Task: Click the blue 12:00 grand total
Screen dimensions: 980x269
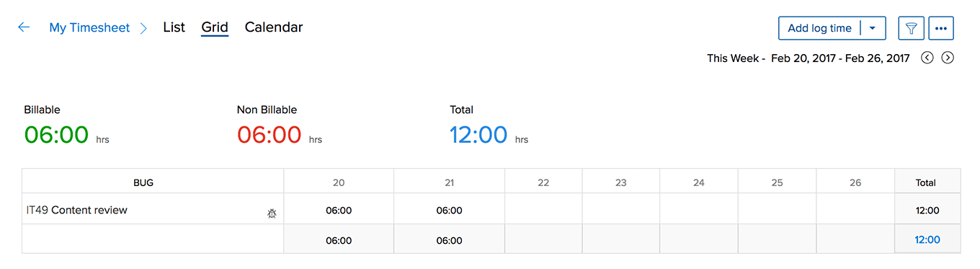Action: click(927, 239)
